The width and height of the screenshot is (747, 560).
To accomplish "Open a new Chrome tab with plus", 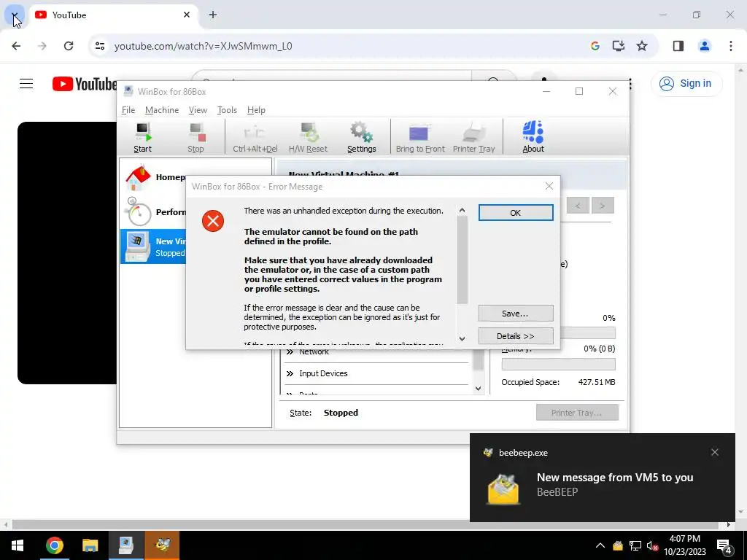I will [x=213, y=15].
